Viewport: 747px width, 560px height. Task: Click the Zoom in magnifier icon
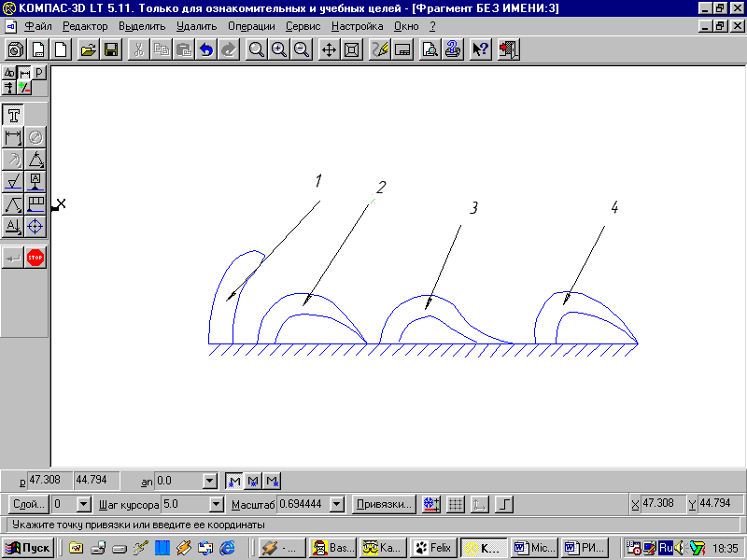[x=278, y=50]
